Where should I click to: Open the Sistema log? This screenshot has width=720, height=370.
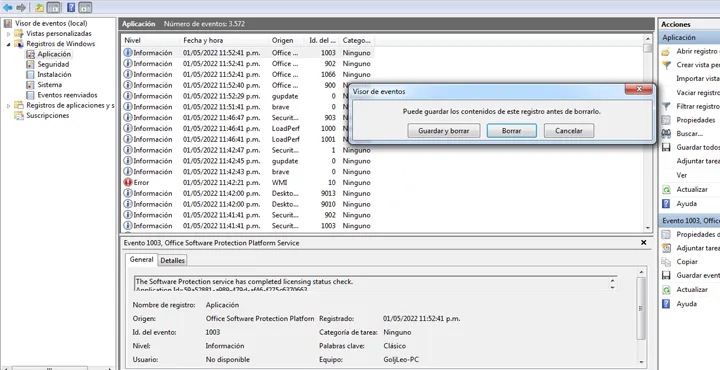(x=50, y=84)
